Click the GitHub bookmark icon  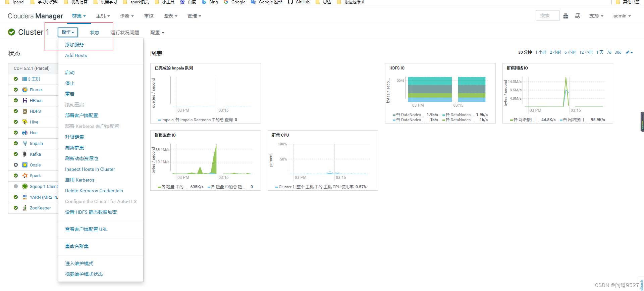[290, 2]
